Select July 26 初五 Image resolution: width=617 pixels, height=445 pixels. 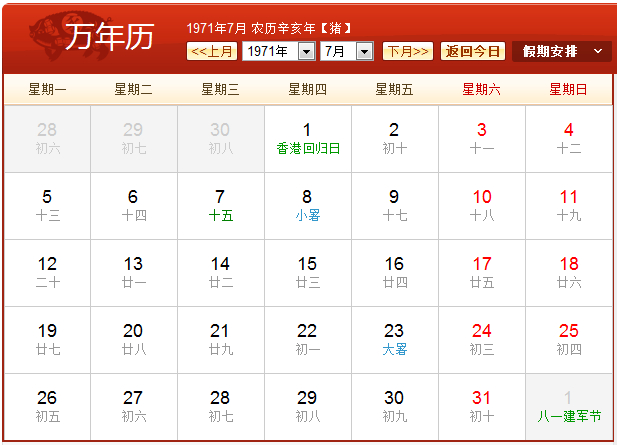click(47, 406)
